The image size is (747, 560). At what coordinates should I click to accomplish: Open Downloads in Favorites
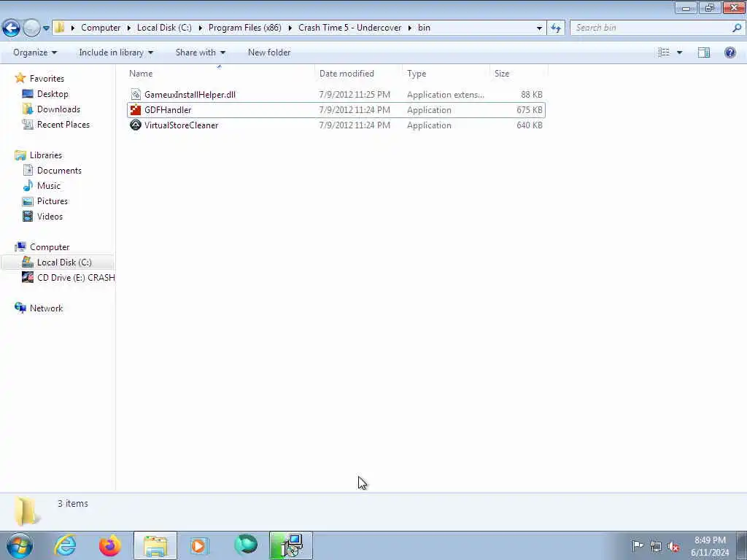pos(58,109)
